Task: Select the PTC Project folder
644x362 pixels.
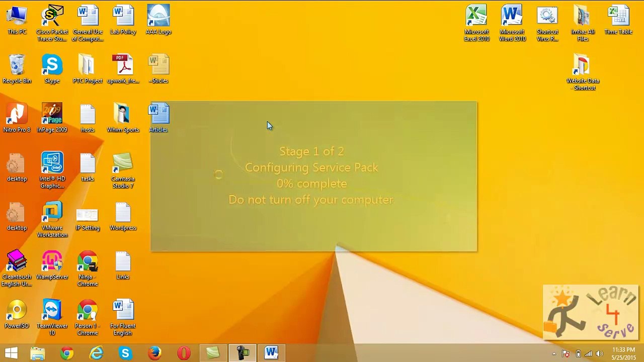Action: (88, 69)
